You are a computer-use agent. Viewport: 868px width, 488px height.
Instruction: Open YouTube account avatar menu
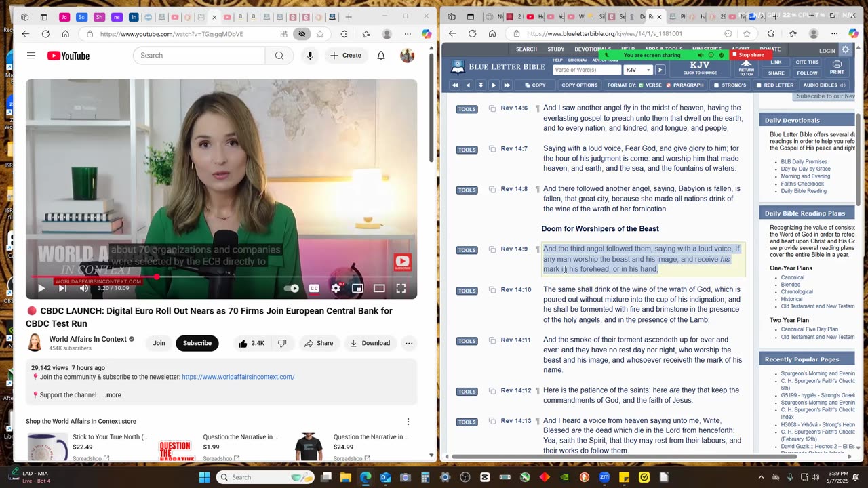pos(407,56)
